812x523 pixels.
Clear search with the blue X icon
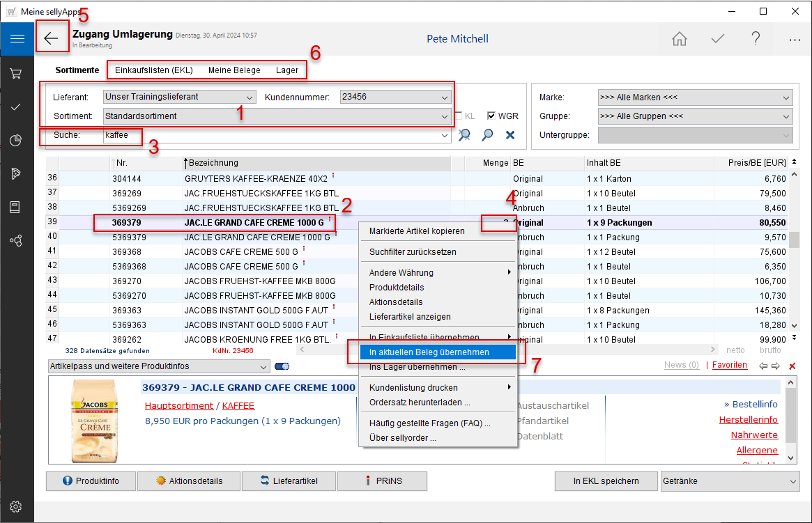pos(510,135)
